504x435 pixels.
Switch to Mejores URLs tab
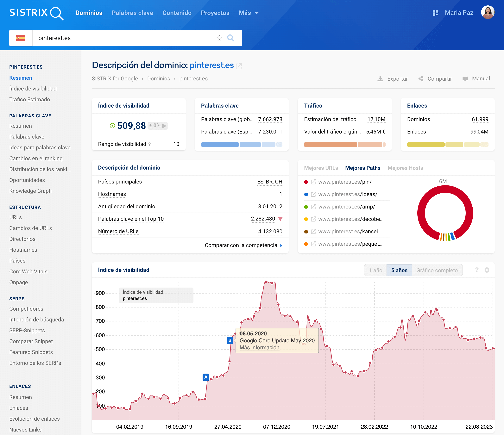coord(321,168)
